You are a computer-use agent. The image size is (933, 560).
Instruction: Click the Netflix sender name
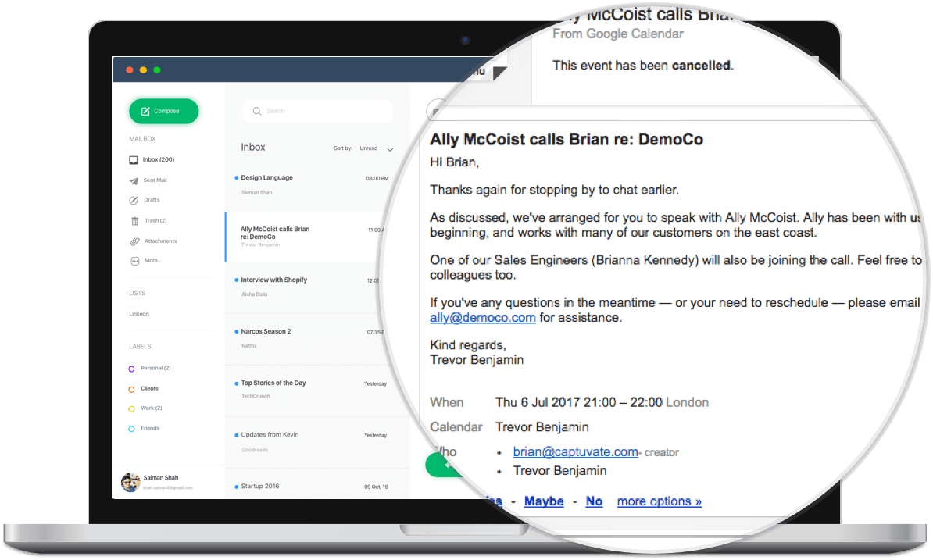tap(248, 346)
